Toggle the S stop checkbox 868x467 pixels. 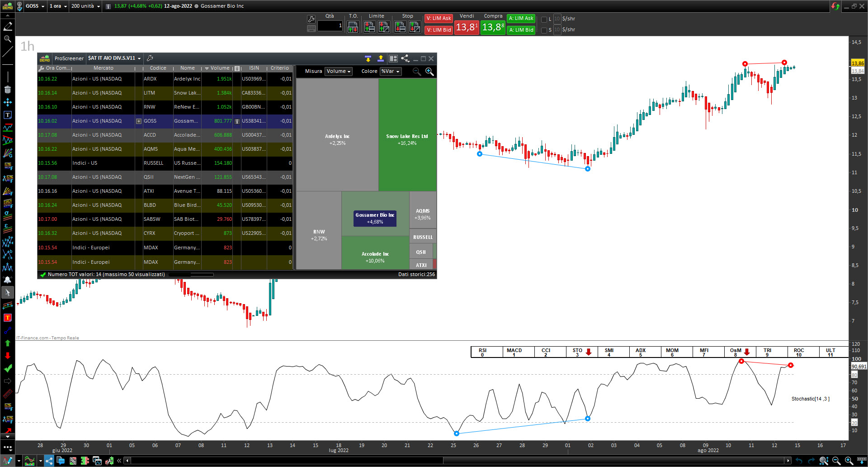544,30
